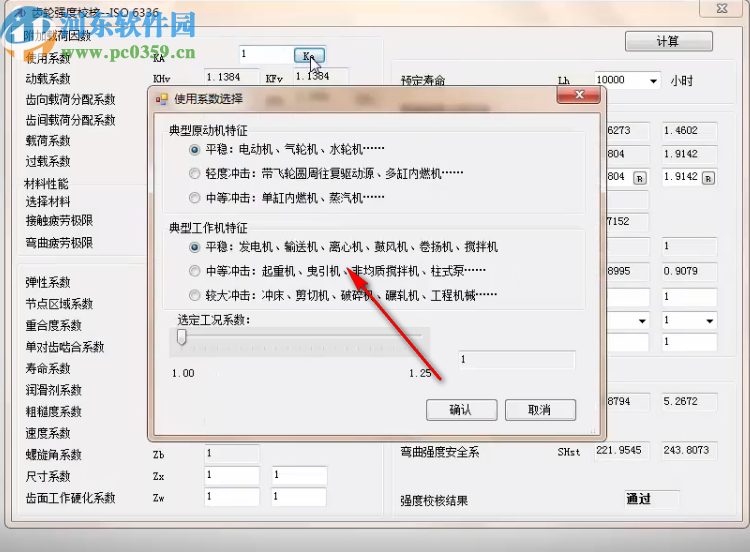Image resolution: width=750 pixels, height=552 pixels.
Task: Click the KHv value 1.1384 field
Action: point(232,77)
